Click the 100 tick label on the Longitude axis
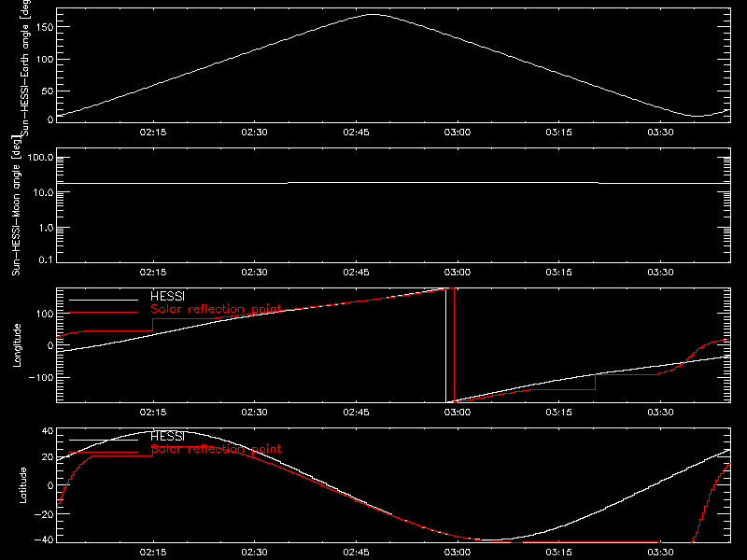Viewport: 747px width, 560px height. [45, 314]
